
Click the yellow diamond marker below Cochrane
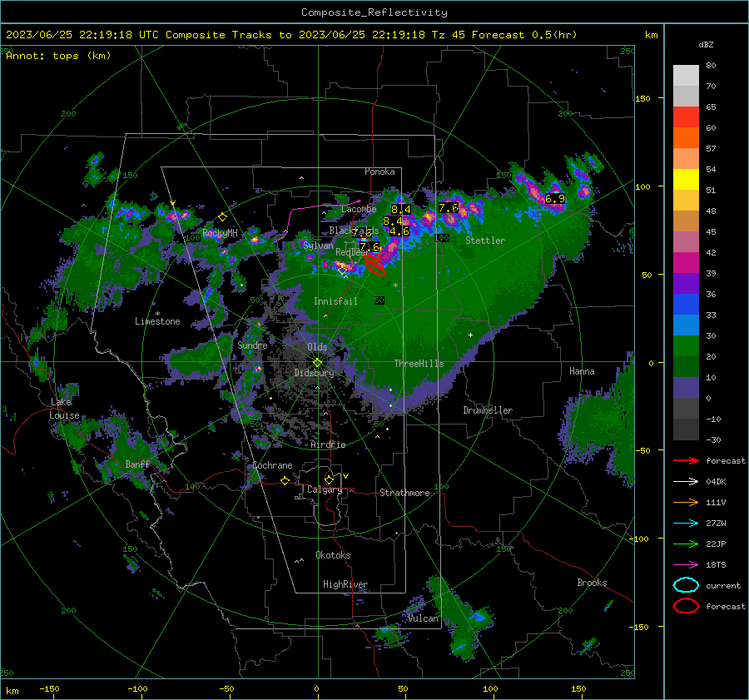coord(285,480)
